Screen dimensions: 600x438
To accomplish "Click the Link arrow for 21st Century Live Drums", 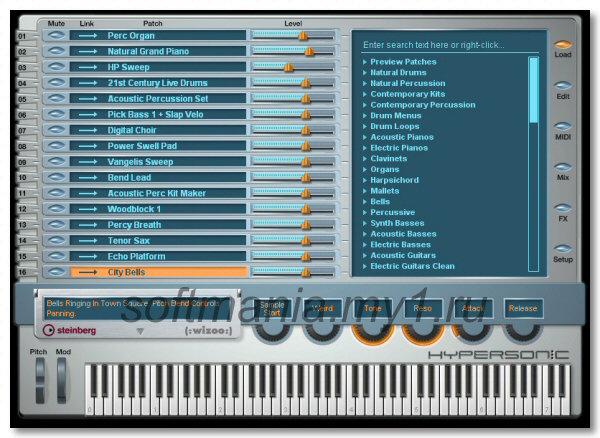I will click(88, 83).
